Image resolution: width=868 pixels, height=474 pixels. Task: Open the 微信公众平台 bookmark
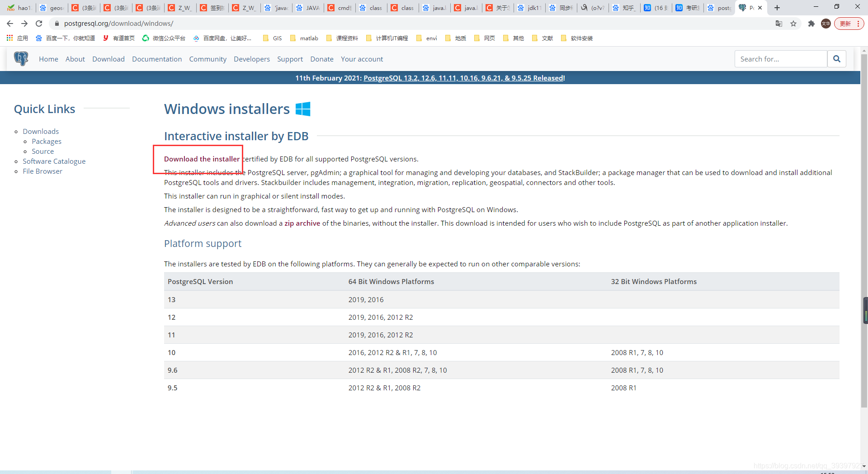(x=164, y=38)
